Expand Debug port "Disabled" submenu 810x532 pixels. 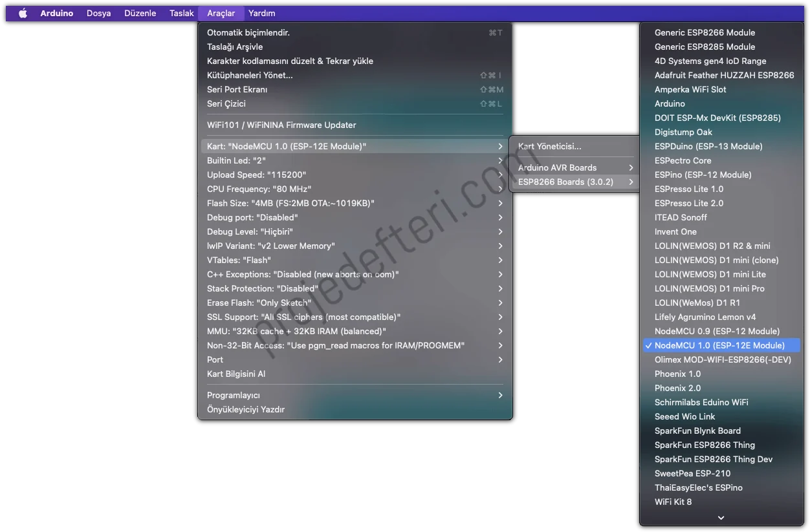[355, 217]
